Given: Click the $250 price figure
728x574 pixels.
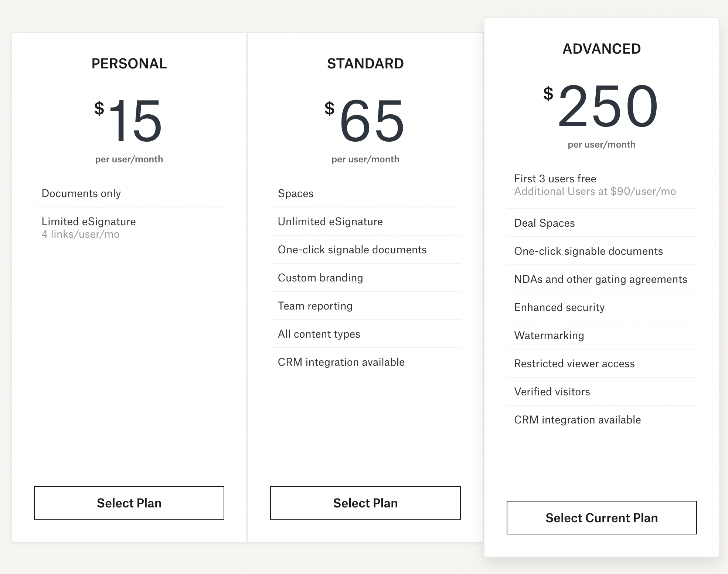Looking at the screenshot, I should [601, 106].
